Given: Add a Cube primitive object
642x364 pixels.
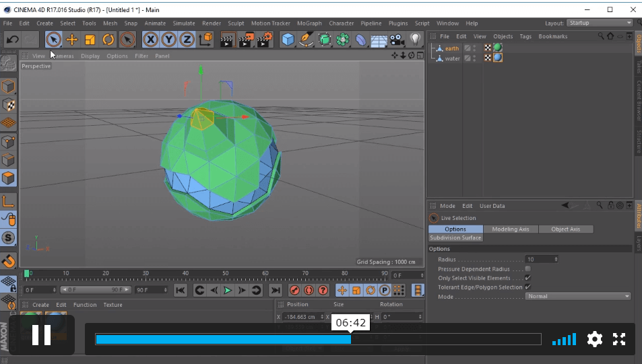Looking at the screenshot, I should pyautogui.click(x=288, y=40).
